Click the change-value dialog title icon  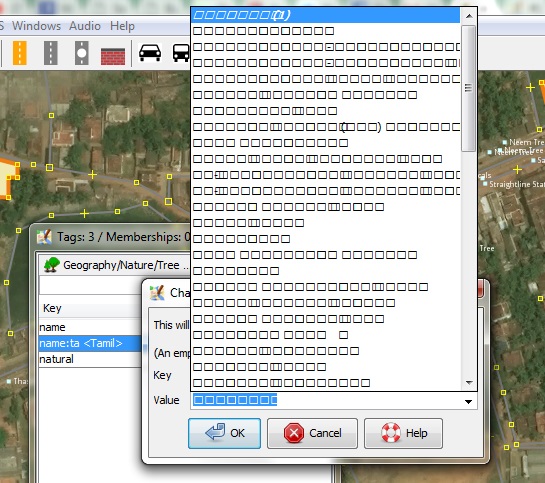click(157, 293)
